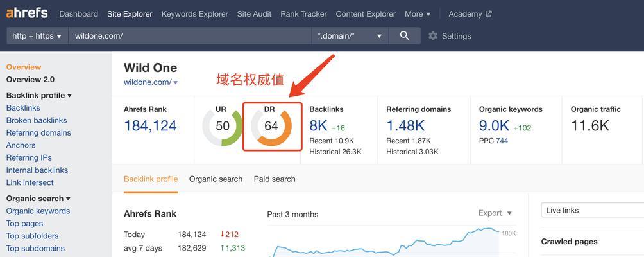644x257 pixels.
Task: Open Internal backlinks in sidebar
Action: 37,170
